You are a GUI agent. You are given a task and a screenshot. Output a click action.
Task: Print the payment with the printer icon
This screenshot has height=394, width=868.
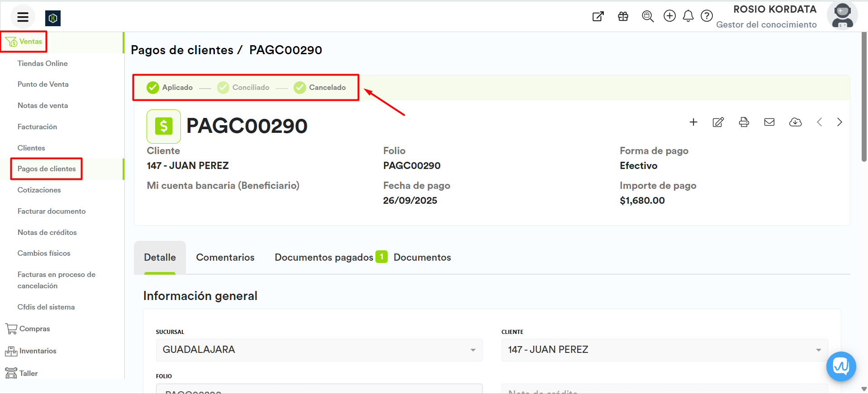(x=744, y=122)
